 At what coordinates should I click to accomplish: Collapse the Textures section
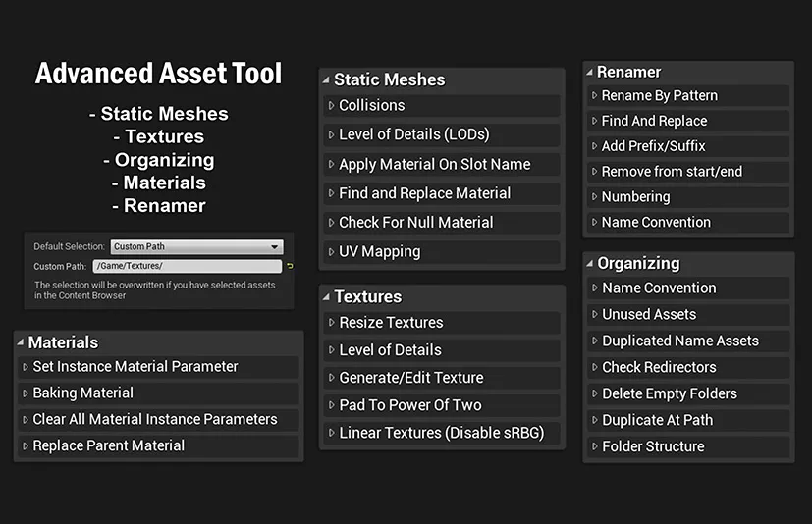coord(326,297)
